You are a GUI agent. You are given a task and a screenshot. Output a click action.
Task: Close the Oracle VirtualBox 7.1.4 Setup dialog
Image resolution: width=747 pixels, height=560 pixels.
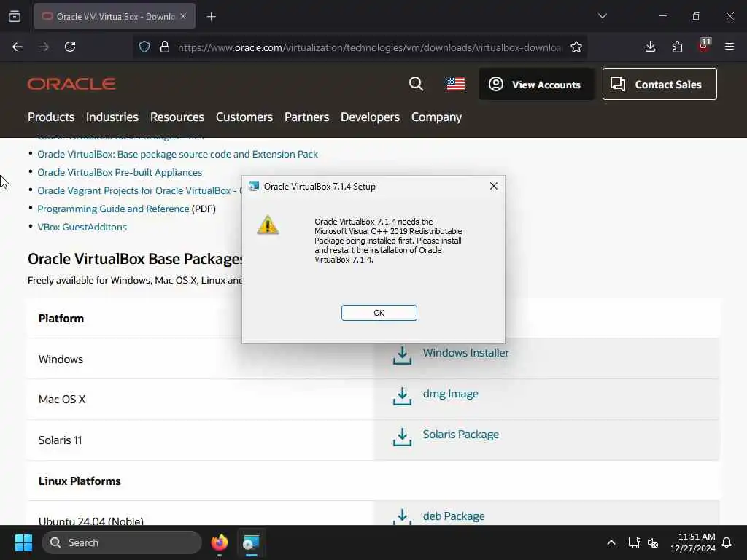pyautogui.click(x=494, y=186)
